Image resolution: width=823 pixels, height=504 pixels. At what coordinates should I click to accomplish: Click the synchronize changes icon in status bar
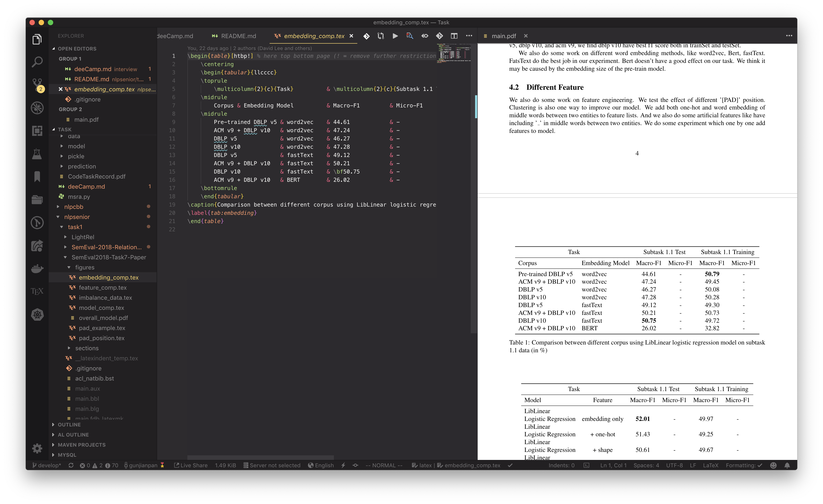tap(71, 465)
